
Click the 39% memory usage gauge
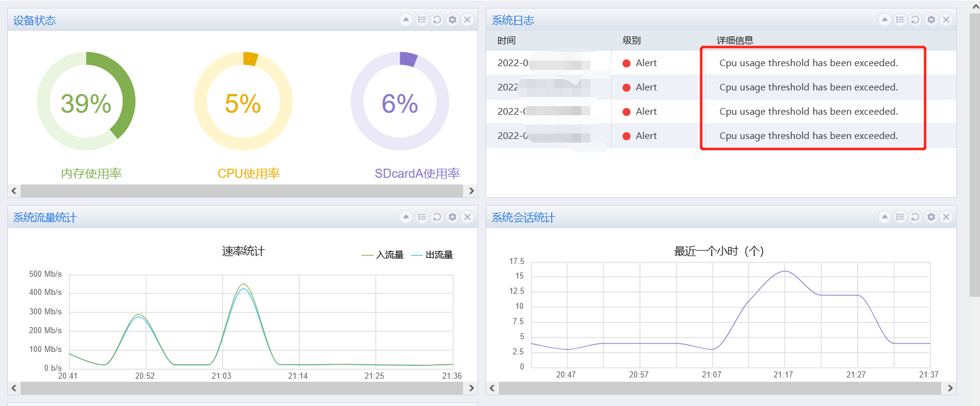[x=86, y=101]
